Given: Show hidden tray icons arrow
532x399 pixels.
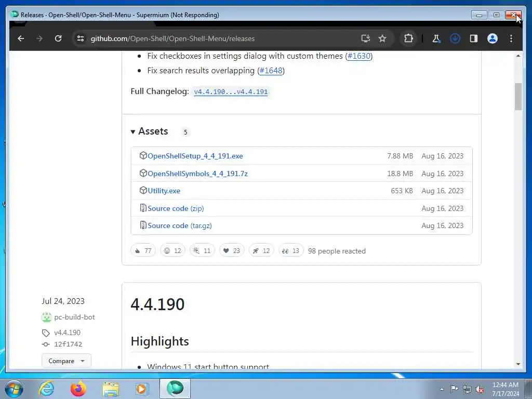Looking at the screenshot, I should coord(442,390).
